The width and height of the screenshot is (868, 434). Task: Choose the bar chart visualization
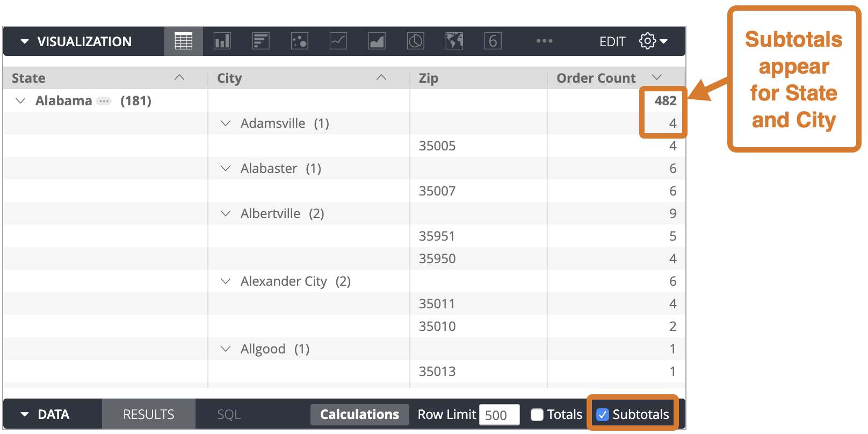(261, 41)
